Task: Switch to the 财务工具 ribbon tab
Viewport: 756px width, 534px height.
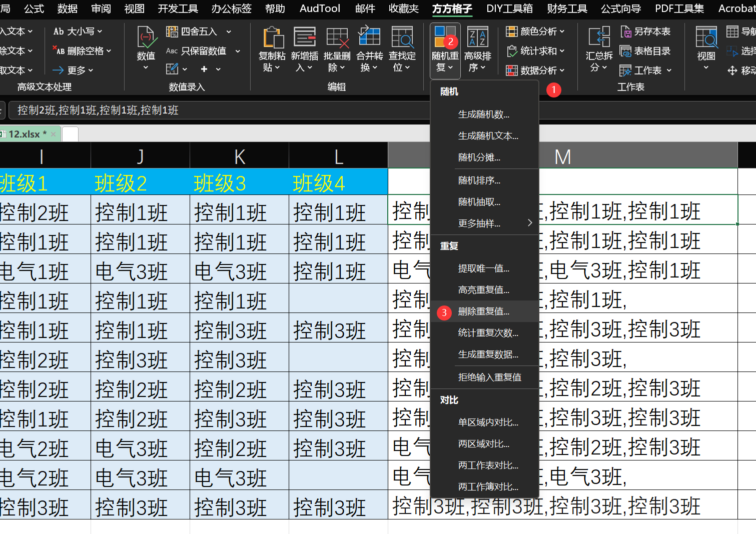Action: 567,8
